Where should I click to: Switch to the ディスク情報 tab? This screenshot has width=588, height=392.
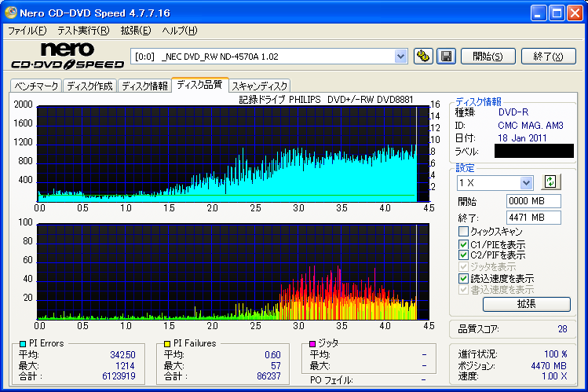click(x=144, y=86)
